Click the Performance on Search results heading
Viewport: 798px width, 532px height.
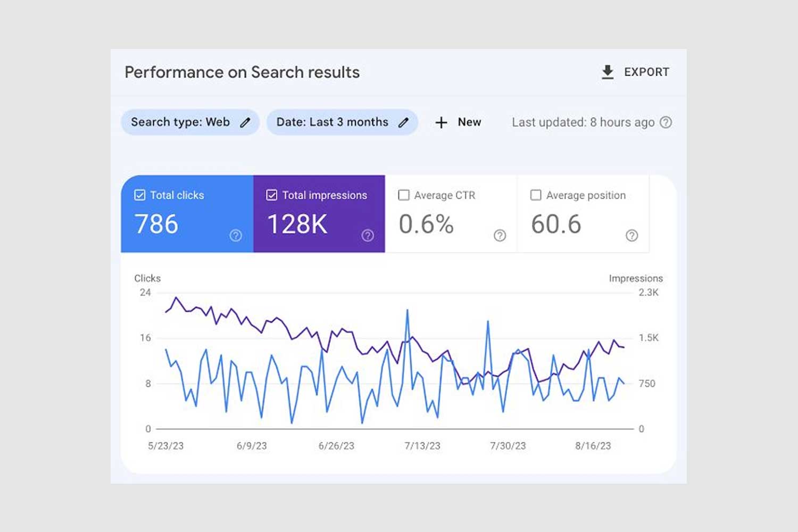[242, 72]
